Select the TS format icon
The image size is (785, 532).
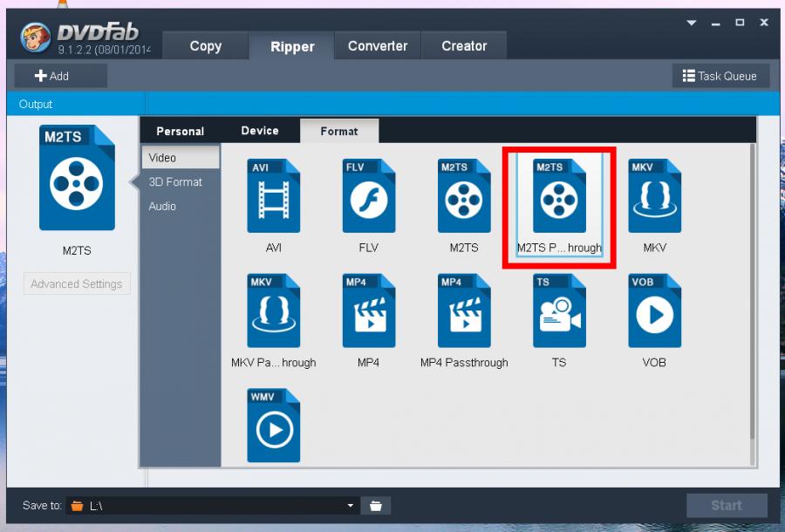(x=559, y=310)
